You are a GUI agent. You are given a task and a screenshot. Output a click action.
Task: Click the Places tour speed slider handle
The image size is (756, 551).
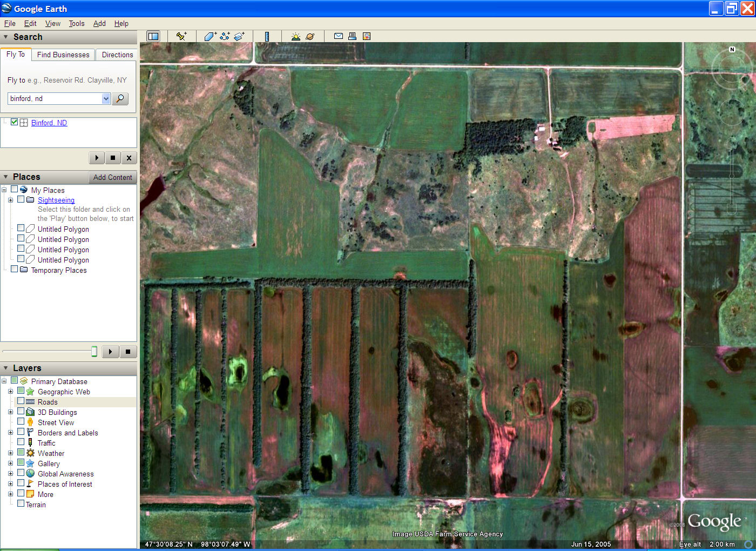tap(94, 352)
